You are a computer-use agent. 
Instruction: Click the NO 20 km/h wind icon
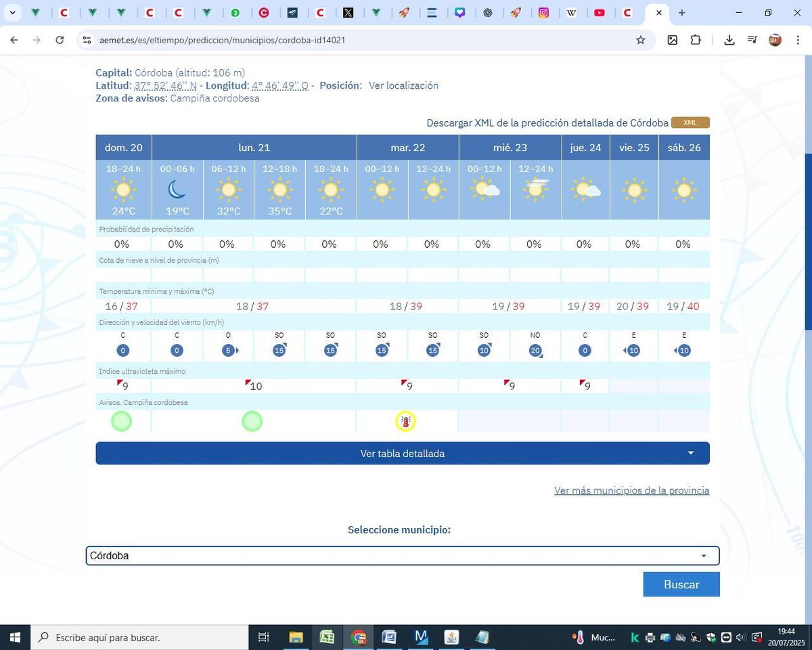pos(535,350)
